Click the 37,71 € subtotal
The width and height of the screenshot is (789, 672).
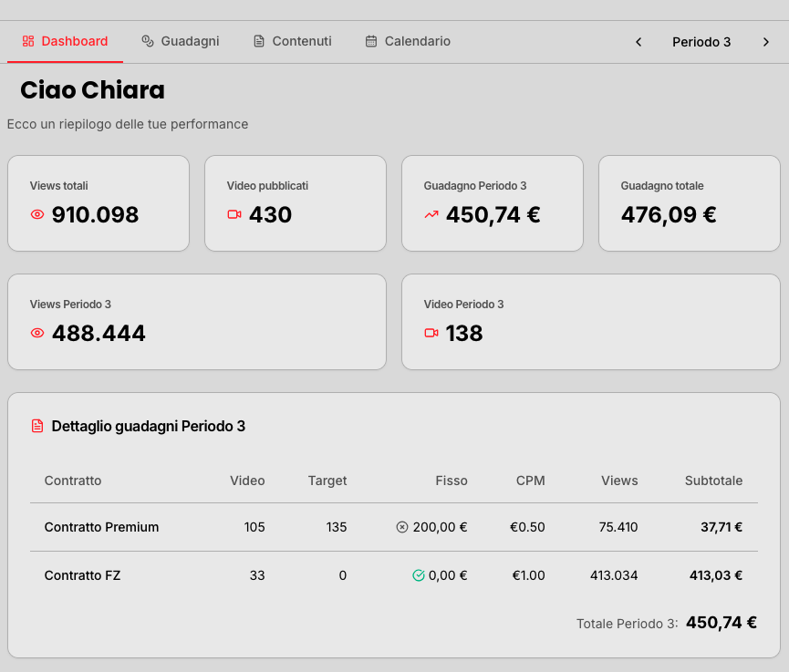722,527
